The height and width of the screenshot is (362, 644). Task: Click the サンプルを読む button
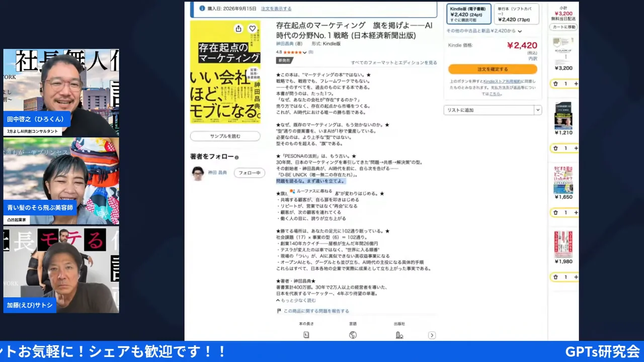[225, 136]
